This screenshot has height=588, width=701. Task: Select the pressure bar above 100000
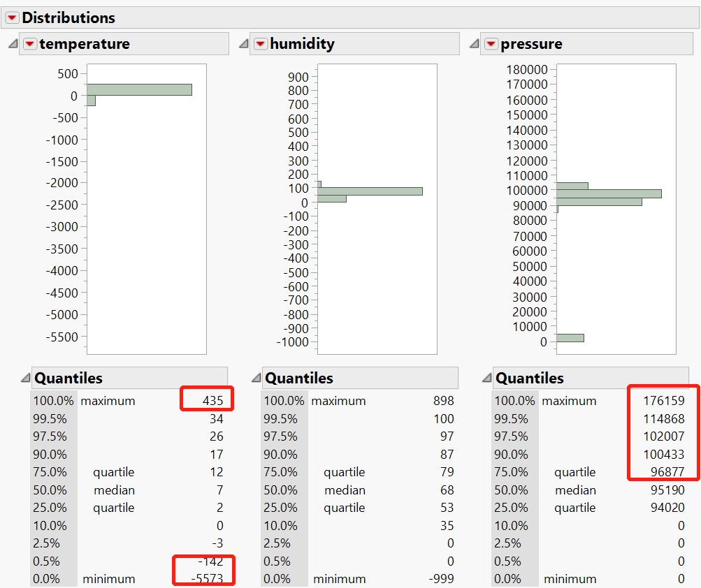click(572, 186)
